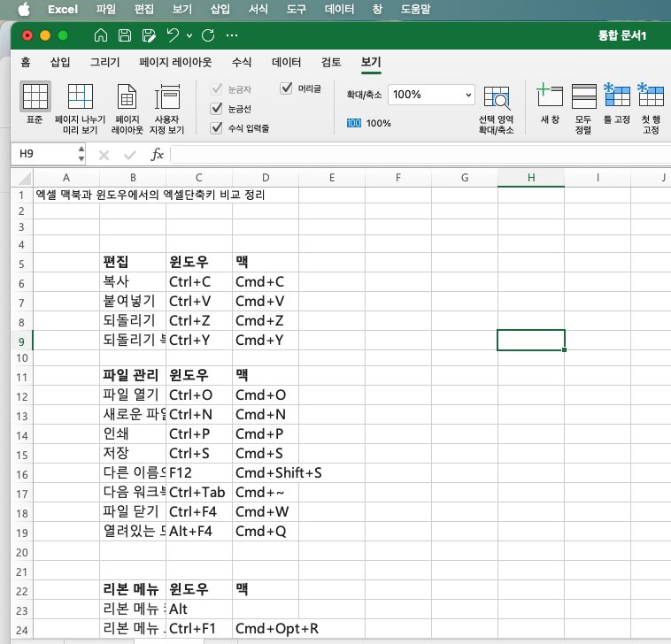The width and height of the screenshot is (671, 644).
Task: Select the cell containing F12
Action: point(199,473)
